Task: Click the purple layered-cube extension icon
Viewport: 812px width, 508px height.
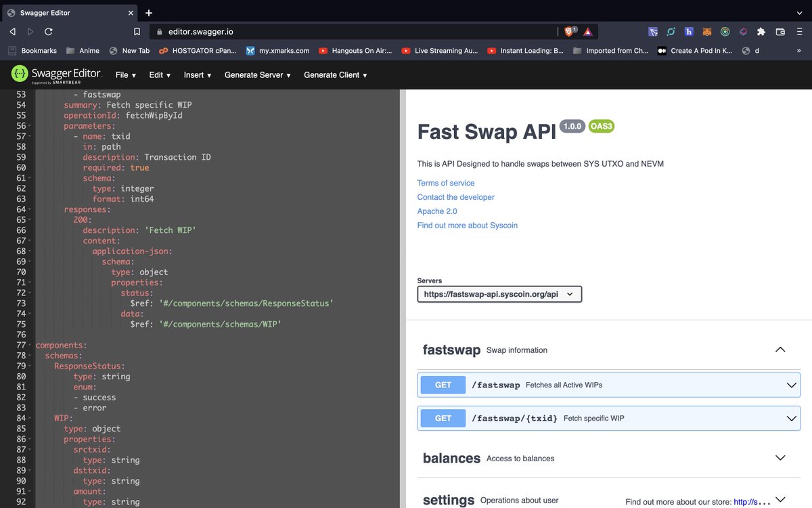Action: (x=743, y=31)
